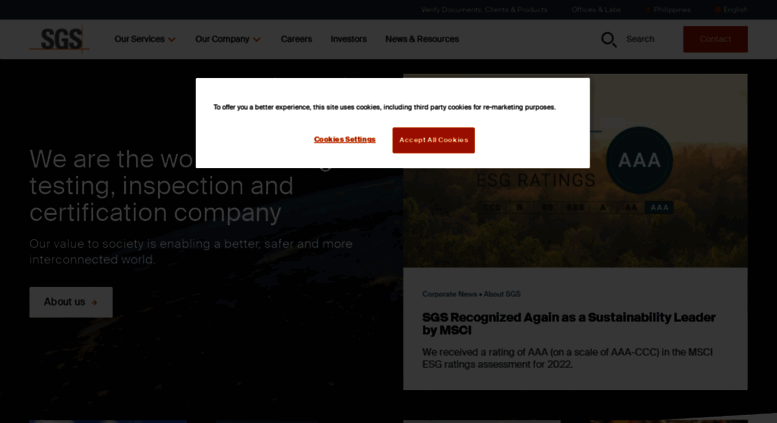The height and width of the screenshot is (423, 777).
Task: Expand the Our Company chevron
Action: (257, 40)
